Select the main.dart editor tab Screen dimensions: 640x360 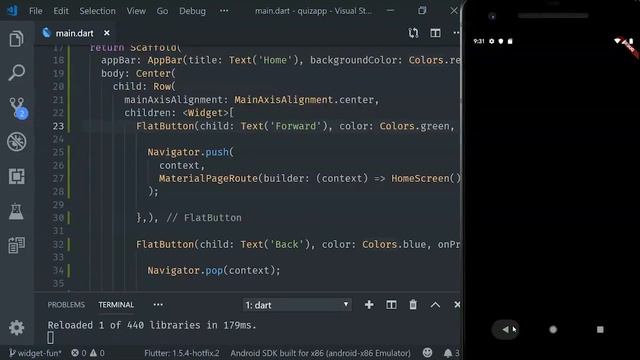tap(74, 33)
